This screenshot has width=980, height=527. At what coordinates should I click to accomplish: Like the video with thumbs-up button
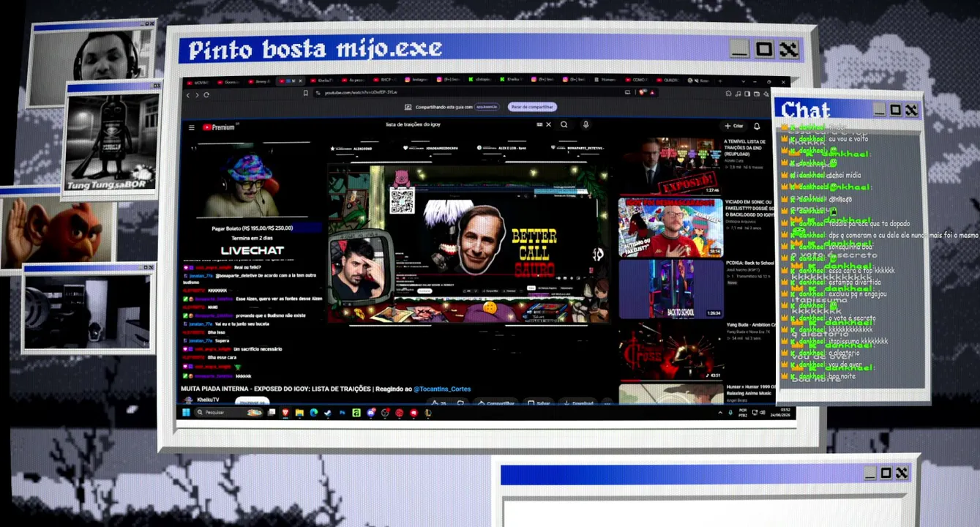coord(439,403)
